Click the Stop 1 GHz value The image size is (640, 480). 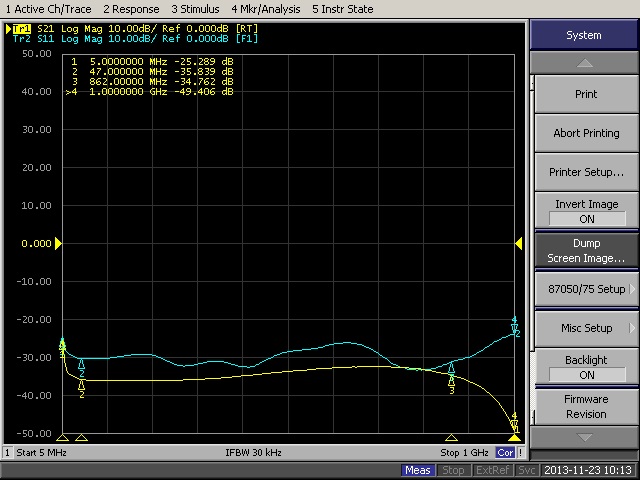click(464, 453)
